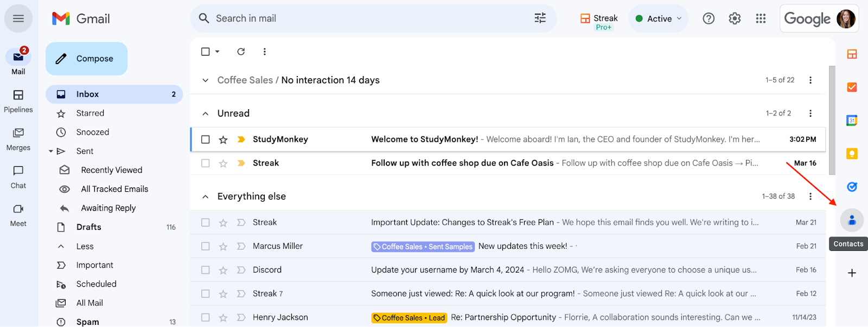The image size is (868, 327).
Task: Open Everything else section options menu
Action: click(x=810, y=197)
